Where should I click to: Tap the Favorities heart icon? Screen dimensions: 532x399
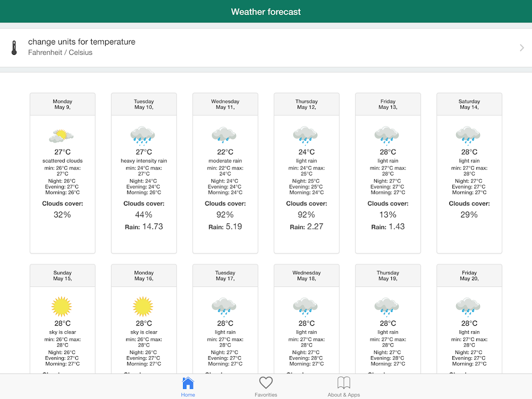266,383
